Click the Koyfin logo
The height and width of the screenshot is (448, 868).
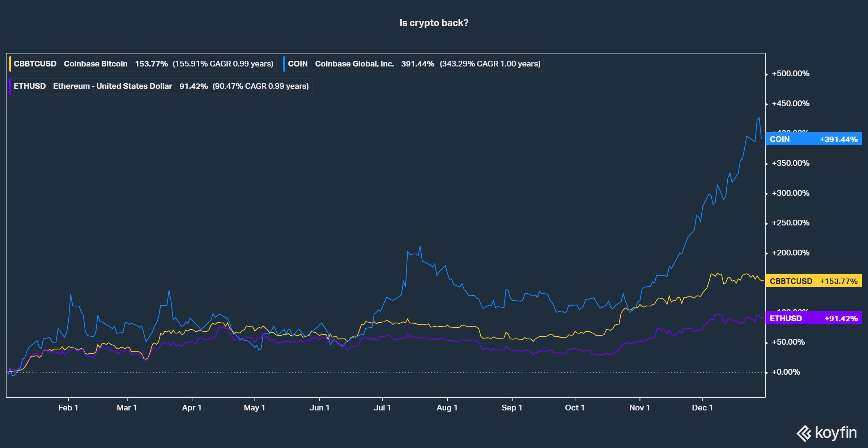coord(827,433)
